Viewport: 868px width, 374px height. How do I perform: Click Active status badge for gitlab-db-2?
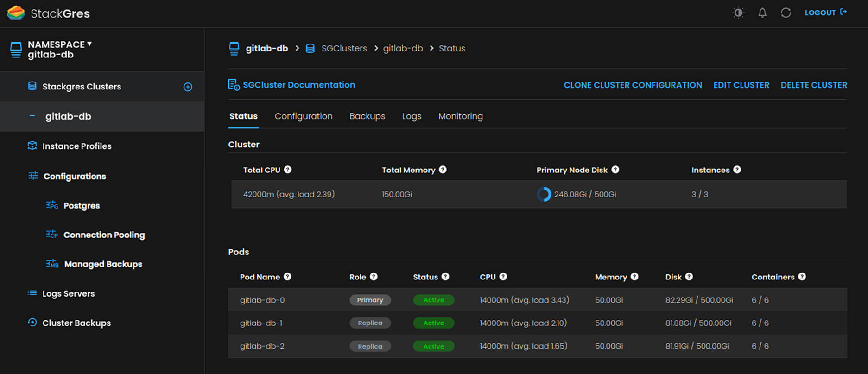pyautogui.click(x=434, y=346)
